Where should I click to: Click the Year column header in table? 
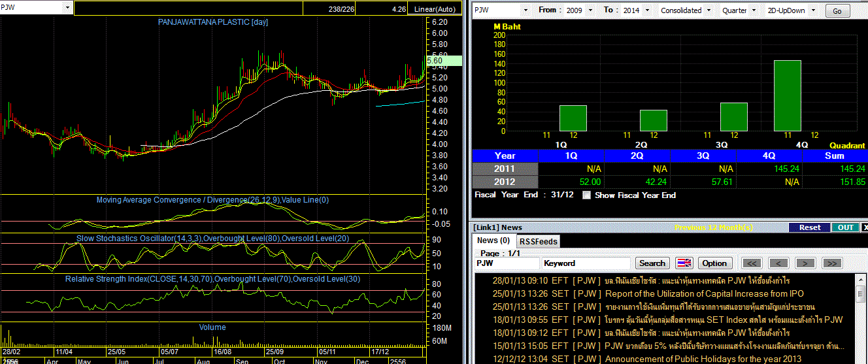click(x=505, y=156)
